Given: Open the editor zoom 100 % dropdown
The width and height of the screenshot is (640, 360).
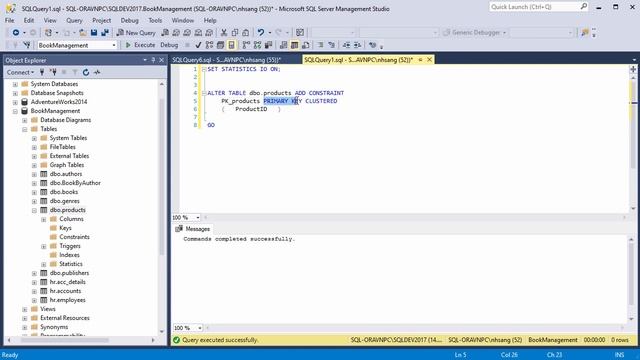Looking at the screenshot, I should (198, 218).
